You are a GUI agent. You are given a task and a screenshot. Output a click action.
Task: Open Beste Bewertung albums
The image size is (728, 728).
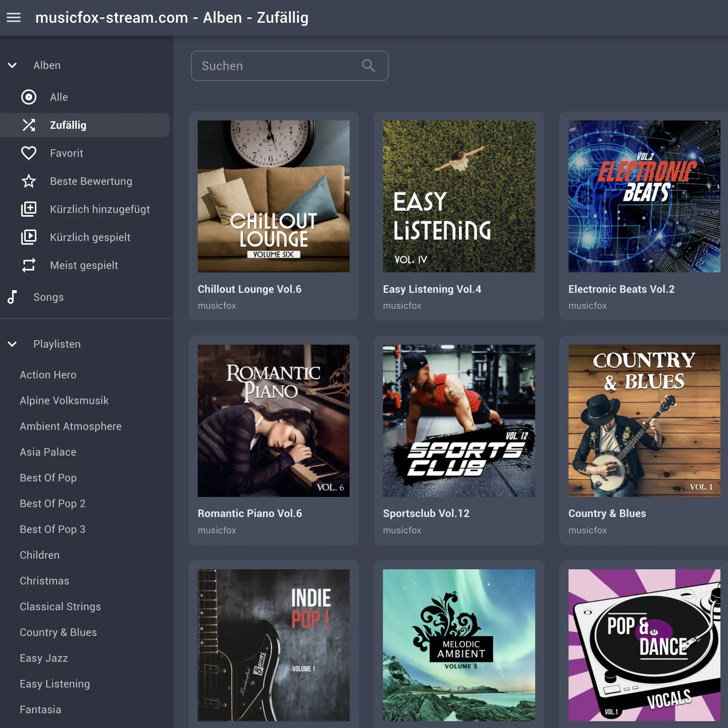click(x=85, y=181)
